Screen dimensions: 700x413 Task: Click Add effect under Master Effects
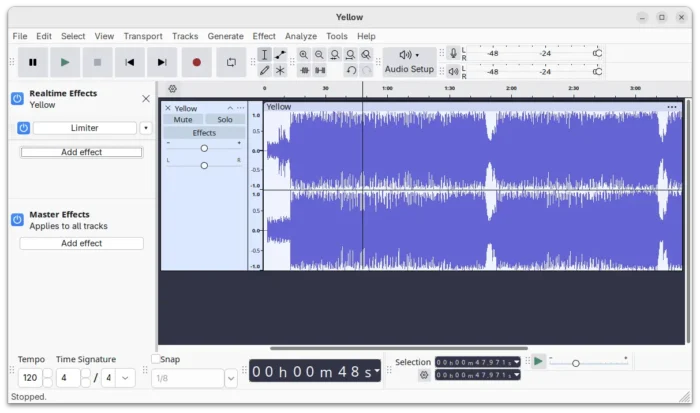tap(82, 243)
